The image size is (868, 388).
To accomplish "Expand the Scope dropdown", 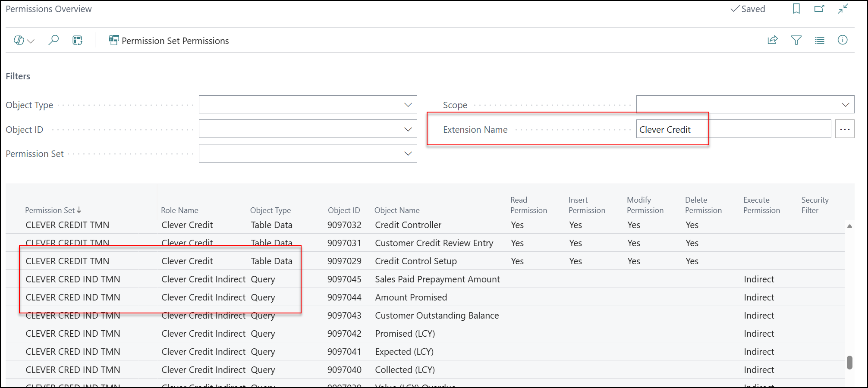I will click(x=845, y=105).
